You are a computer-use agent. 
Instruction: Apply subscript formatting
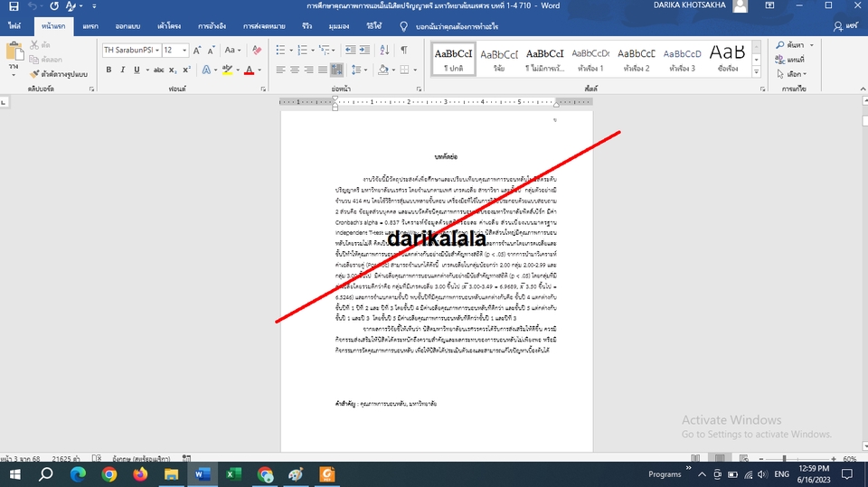tap(173, 70)
